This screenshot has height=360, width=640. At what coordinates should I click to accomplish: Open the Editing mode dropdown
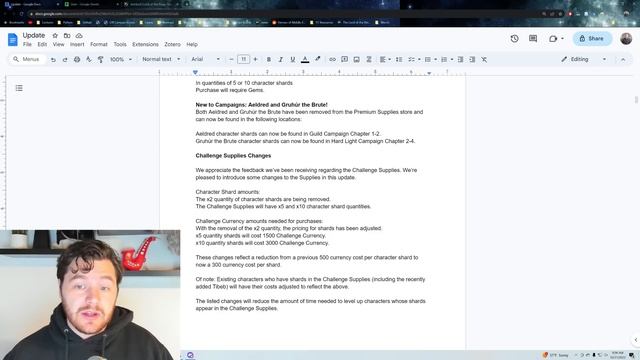coord(584,60)
